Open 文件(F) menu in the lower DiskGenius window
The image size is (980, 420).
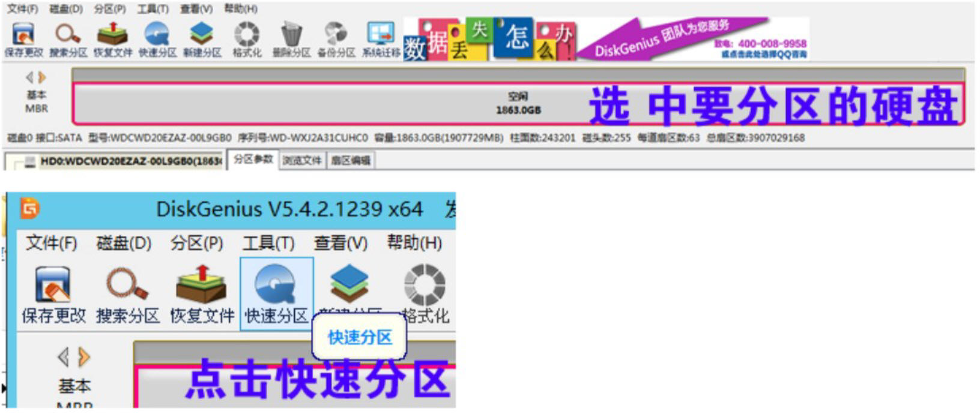[x=52, y=243]
